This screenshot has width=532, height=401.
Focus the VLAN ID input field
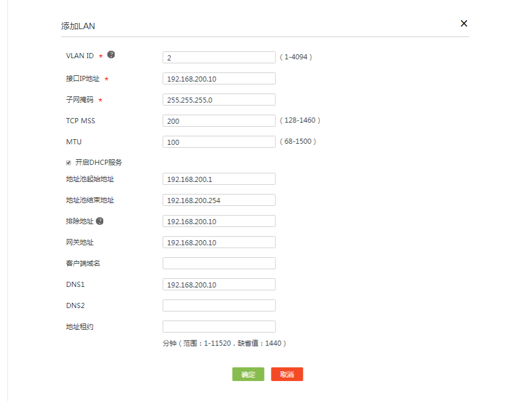(x=219, y=58)
